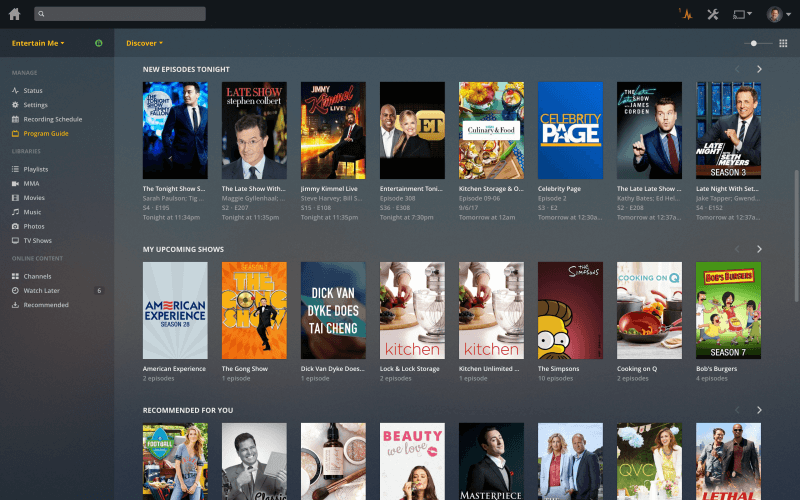Open the wrench and screwdriver settings icon

713,14
